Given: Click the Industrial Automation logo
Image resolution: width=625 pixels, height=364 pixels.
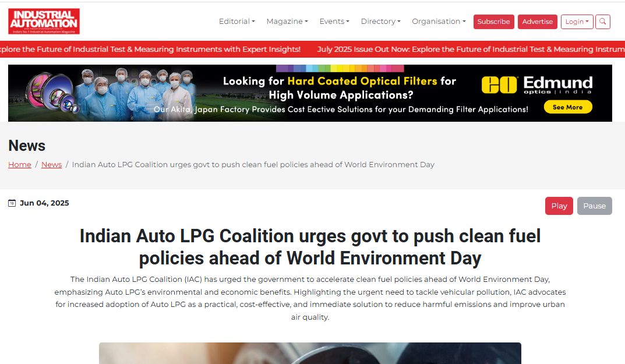Looking at the screenshot, I should pyautogui.click(x=44, y=22).
